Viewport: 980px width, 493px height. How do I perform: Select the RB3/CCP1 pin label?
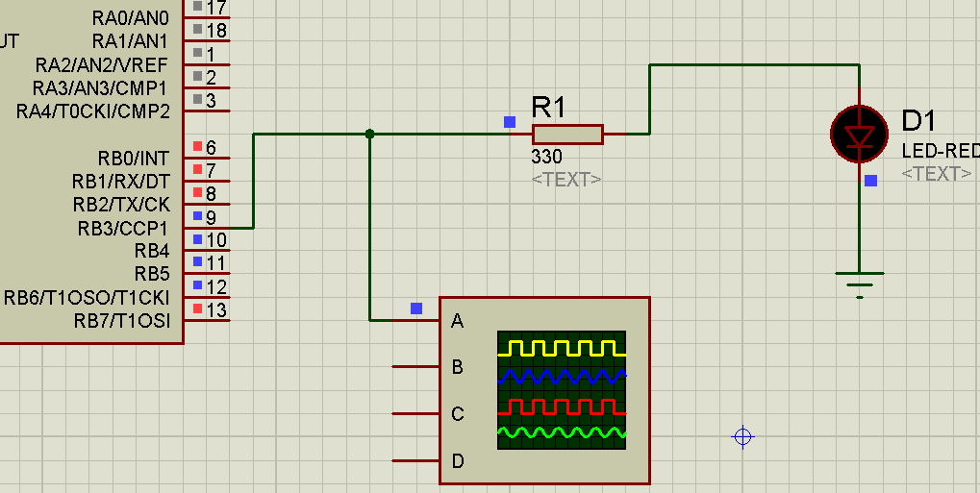(x=123, y=229)
